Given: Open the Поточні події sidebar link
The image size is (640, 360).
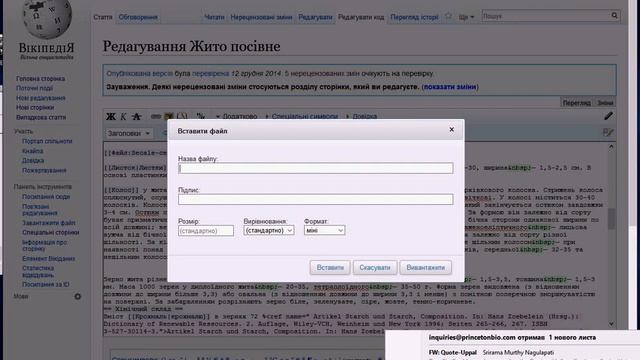Looking at the screenshot, I should pos(34,88).
